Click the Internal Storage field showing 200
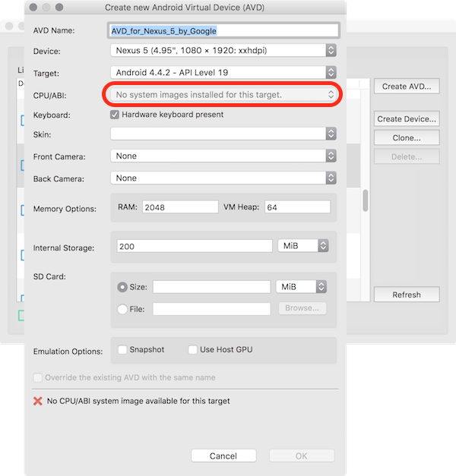Screen dimensions: 456x476 click(x=195, y=246)
